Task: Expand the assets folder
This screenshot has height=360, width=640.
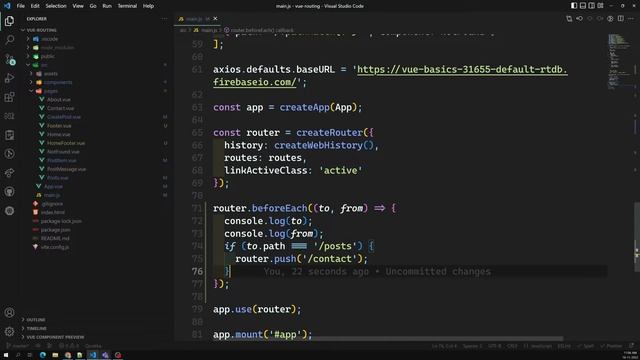Action: [51, 74]
